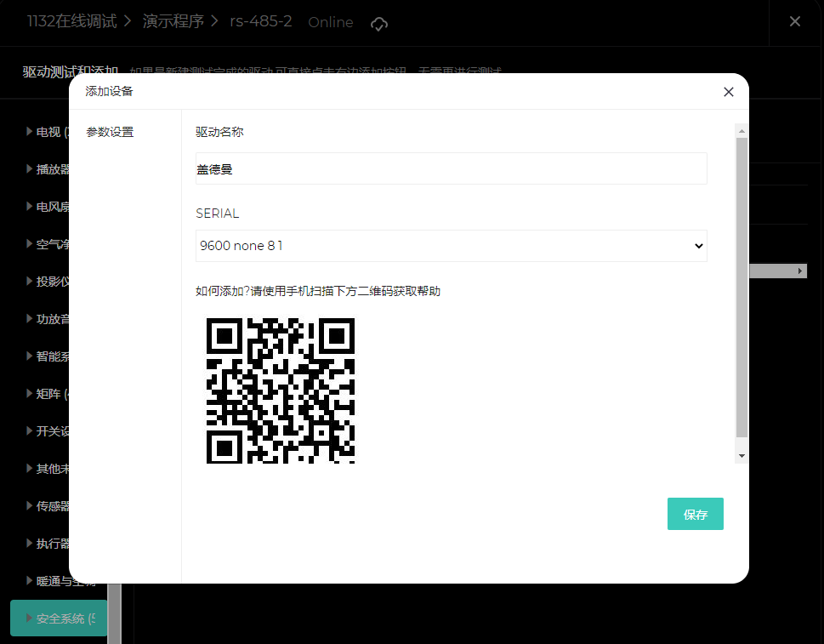This screenshot has width=824, height=644.
Task: Click the cloud sync status icon
Action: (x=379, y=23)
